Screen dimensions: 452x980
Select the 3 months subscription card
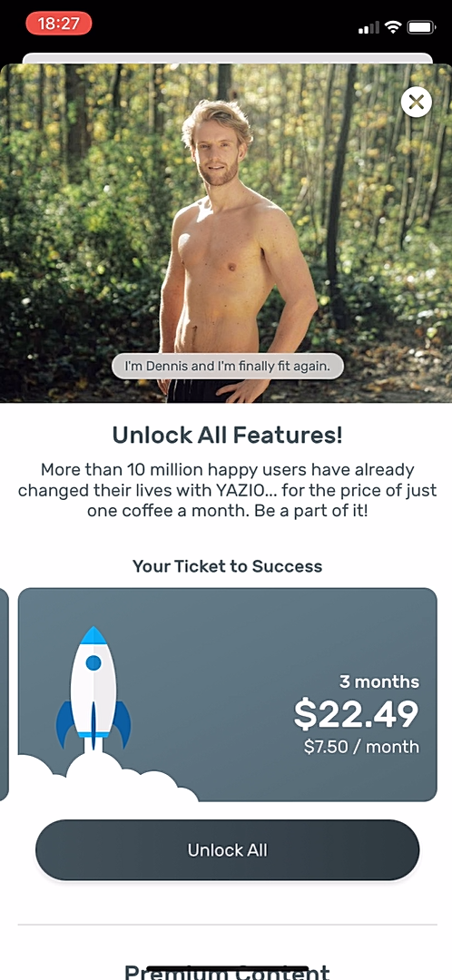tap(228, 694)
